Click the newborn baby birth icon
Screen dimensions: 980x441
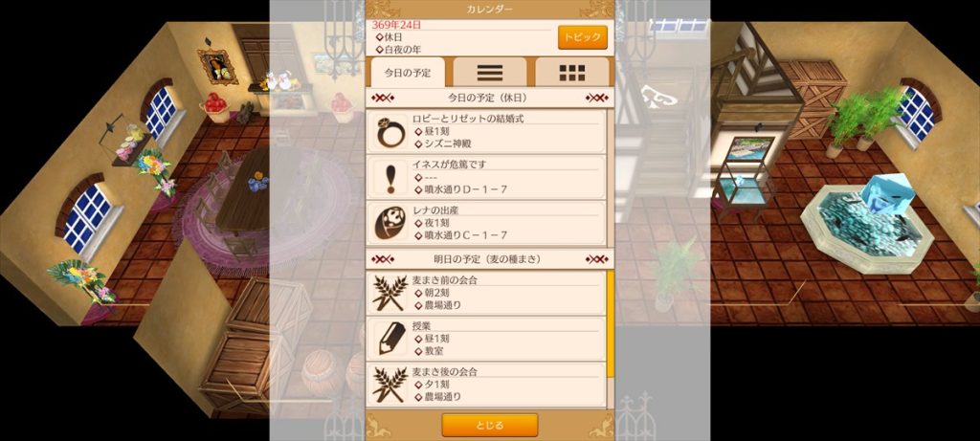tap(390, 224)
